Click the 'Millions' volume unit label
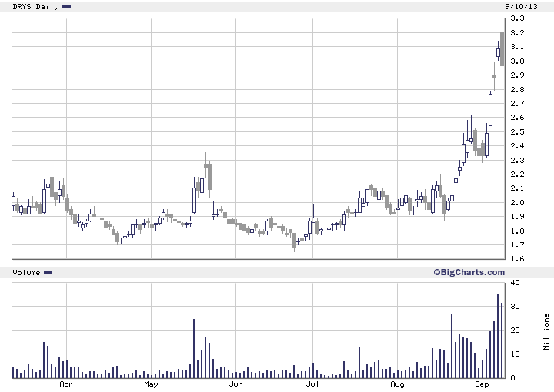Image resolution: width=554 pixels, height=392 pixels. coord(546,331)
